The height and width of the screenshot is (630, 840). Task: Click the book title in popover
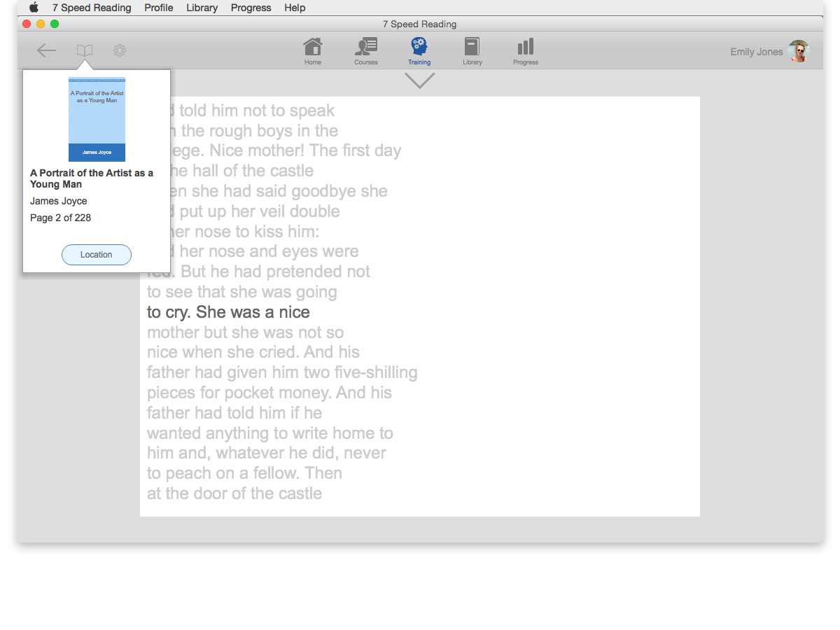click(x=92, y=178)
